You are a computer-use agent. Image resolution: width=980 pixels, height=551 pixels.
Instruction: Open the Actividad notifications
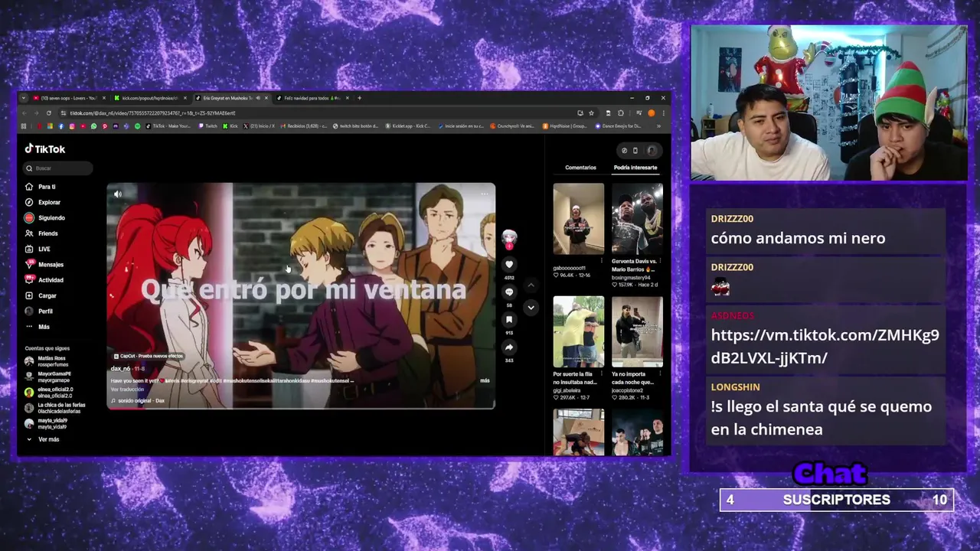point(46,280)
